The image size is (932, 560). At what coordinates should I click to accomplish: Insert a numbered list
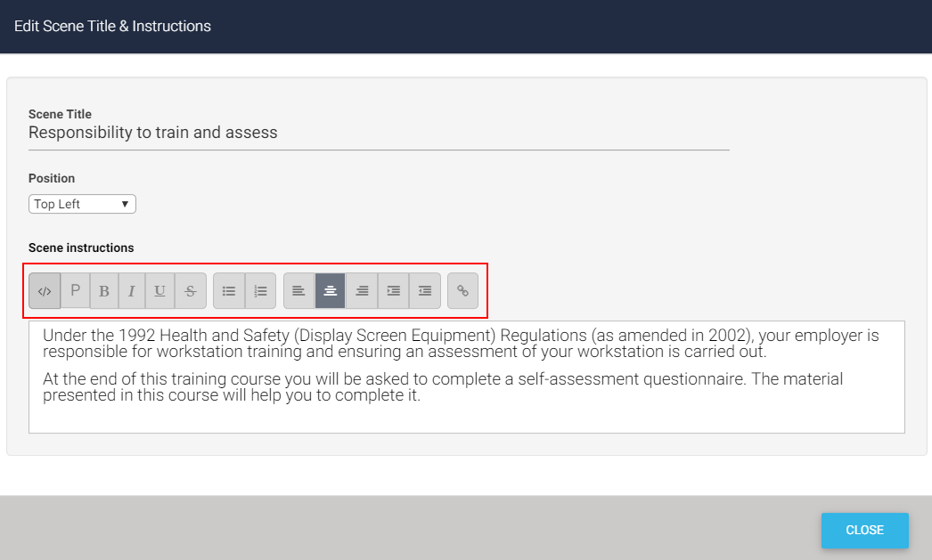(260, 291)
